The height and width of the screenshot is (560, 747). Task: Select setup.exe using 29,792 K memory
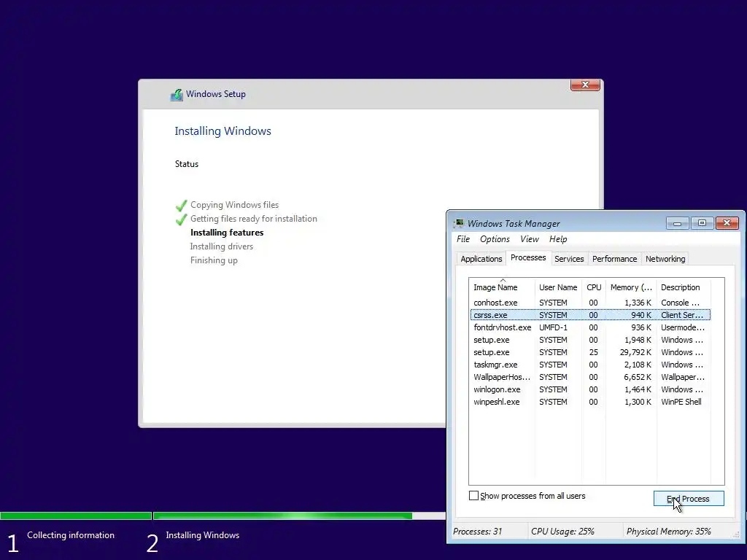(589, 352)
